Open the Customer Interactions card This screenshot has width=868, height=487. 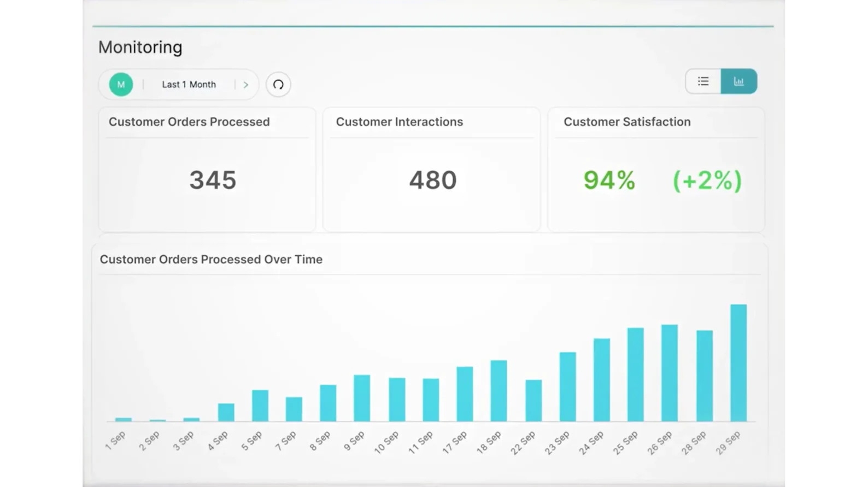pos(431,169)
